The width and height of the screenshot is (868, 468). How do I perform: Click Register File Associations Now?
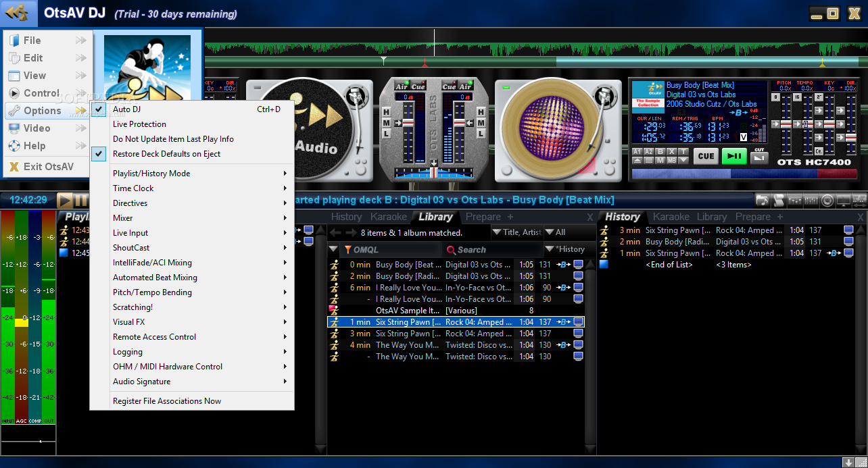[192, 401]
